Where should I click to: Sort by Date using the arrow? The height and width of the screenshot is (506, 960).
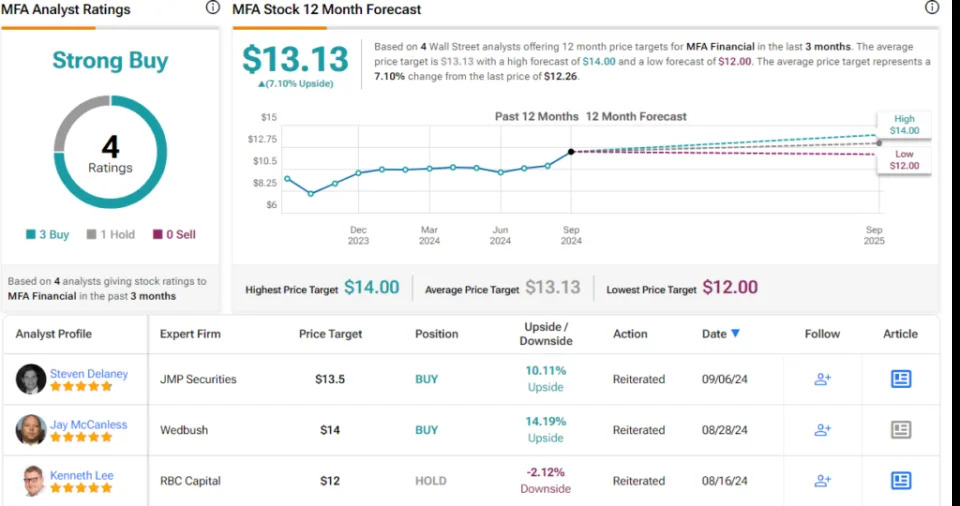[735, 333]
